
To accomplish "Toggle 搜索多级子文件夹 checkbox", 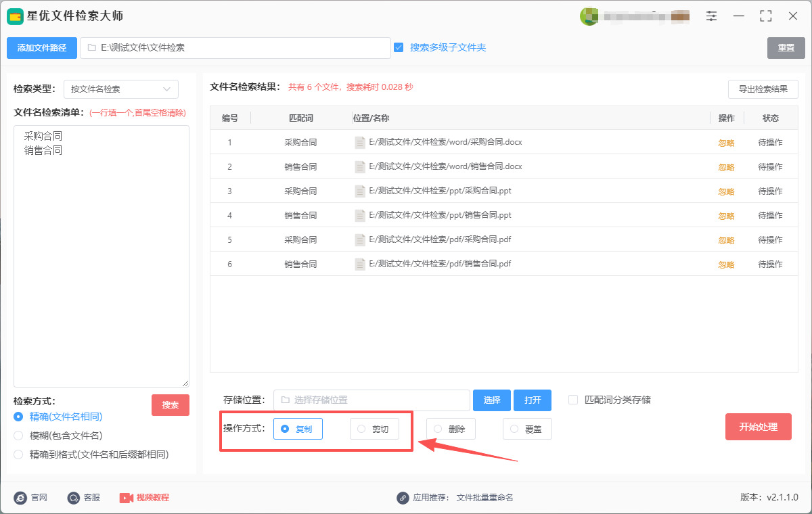I will click(x=399, y=47).
